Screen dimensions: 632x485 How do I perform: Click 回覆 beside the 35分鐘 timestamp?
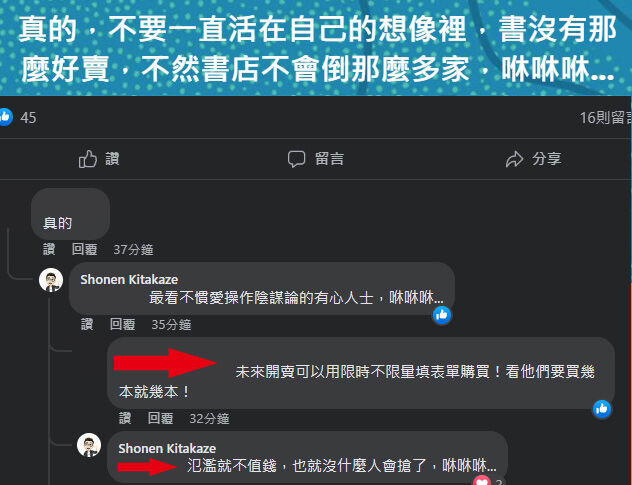tap(123, 324)
